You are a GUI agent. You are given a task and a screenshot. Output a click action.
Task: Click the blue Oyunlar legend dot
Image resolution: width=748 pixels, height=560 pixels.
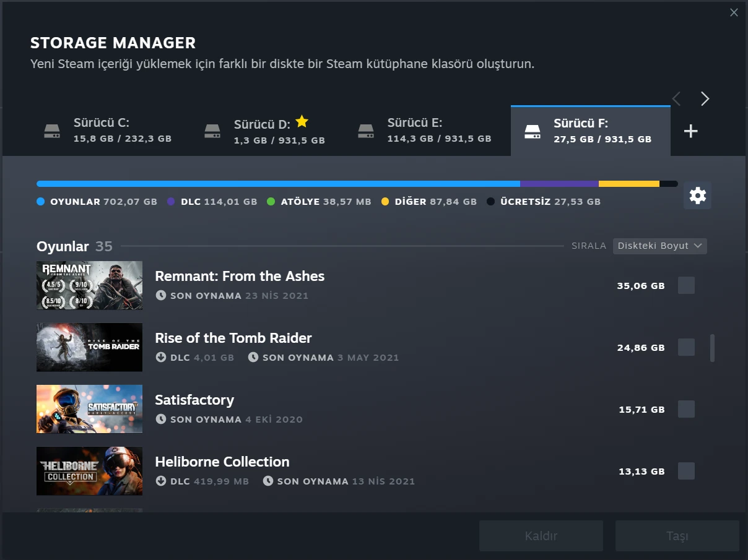tap(41, 202)
